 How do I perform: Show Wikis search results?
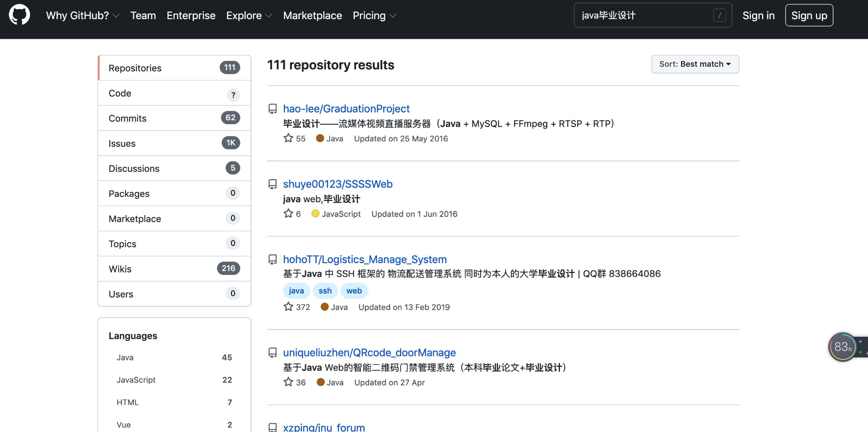click(175, 269)
